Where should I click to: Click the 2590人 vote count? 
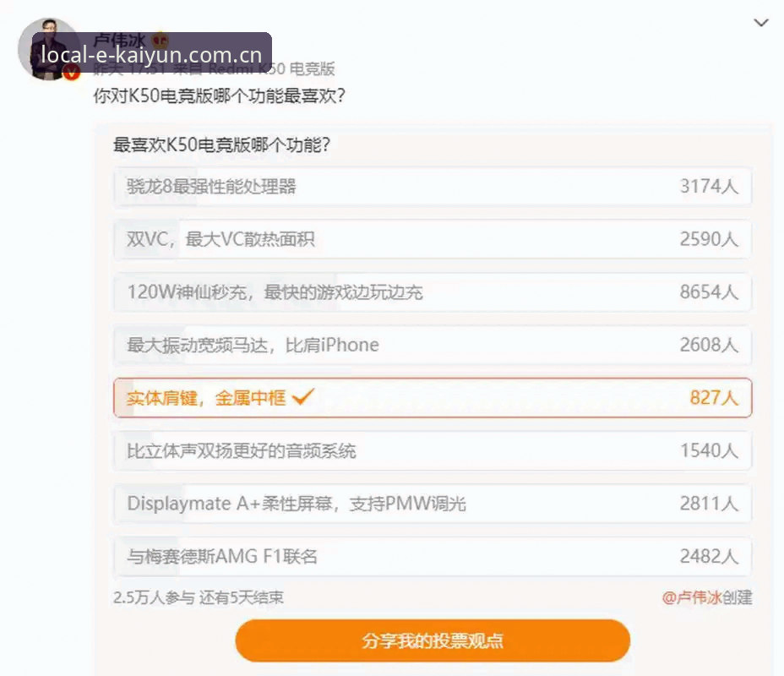709,239
